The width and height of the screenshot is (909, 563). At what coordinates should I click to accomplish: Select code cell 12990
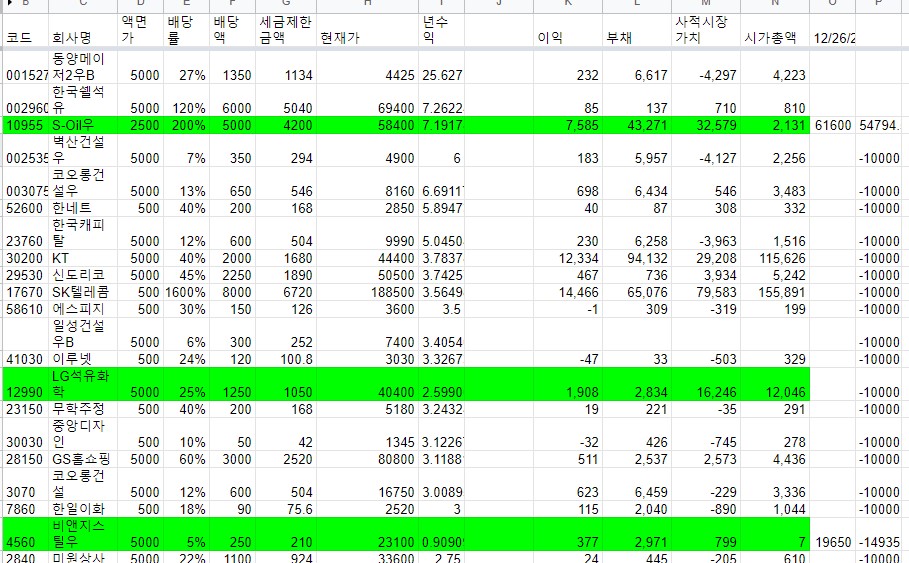pos(26,384)
